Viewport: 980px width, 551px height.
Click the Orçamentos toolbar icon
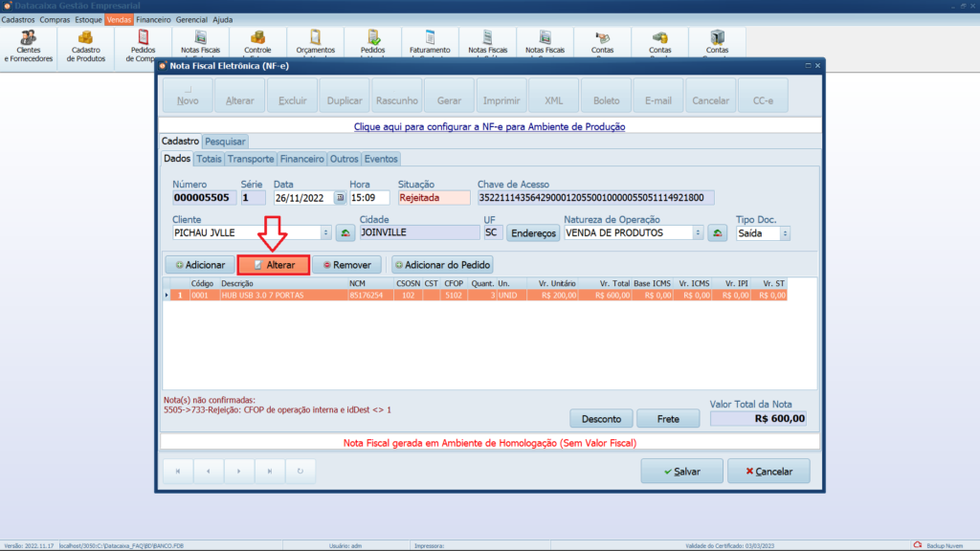pos(315,40)
